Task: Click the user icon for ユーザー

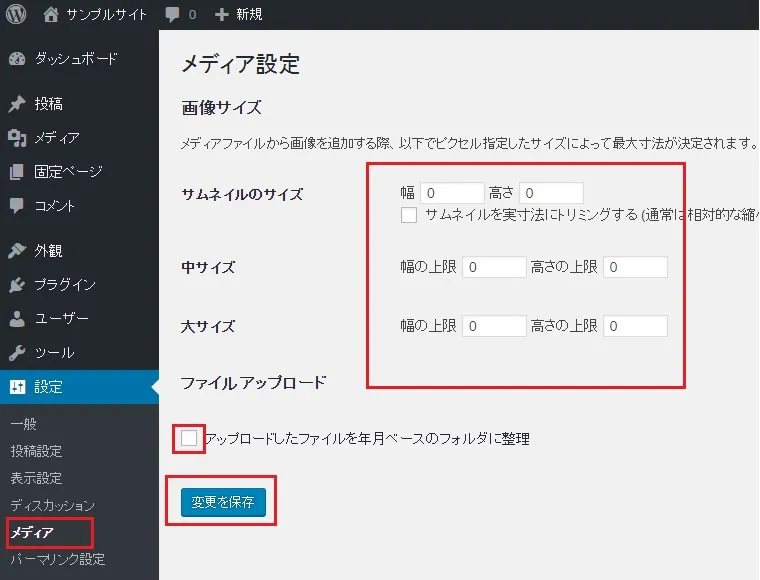Action: [x=16, y=319]
